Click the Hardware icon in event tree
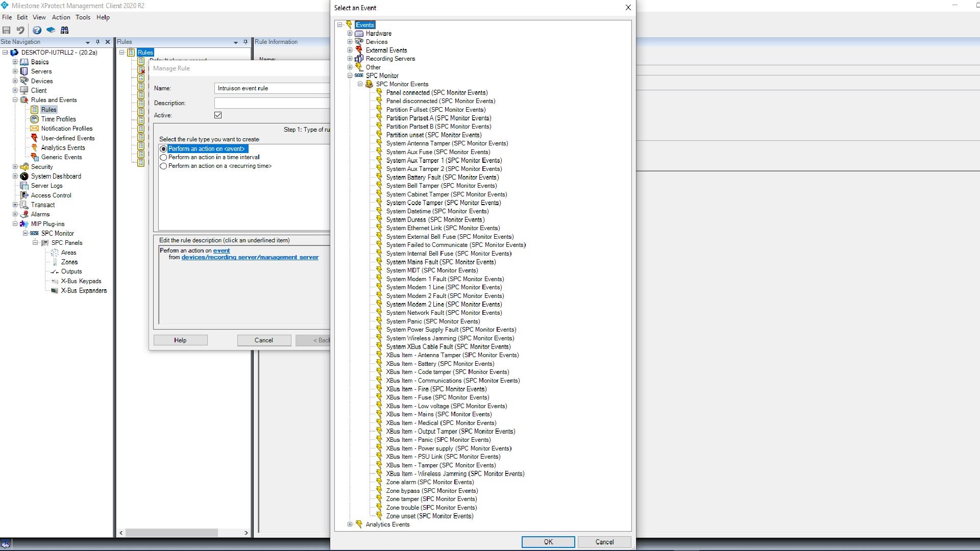The width and height of the screenshot is (980, 551). click(359, 33)
